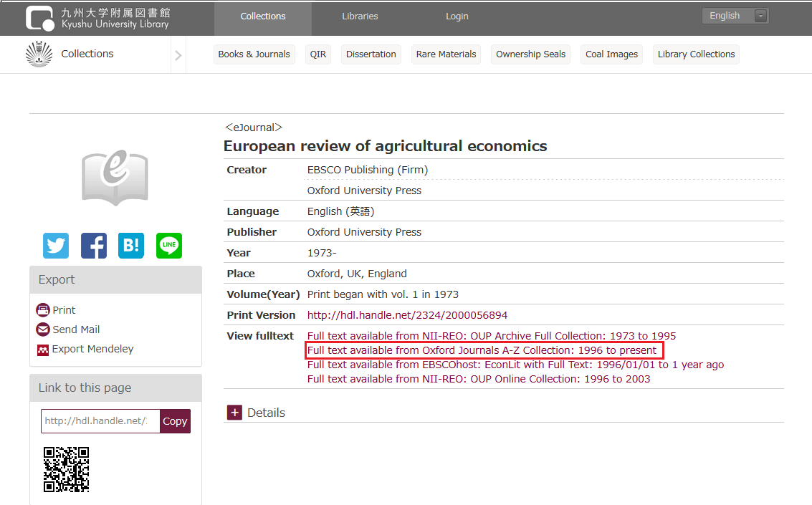Open the Libraries menu item

[360, 16]
